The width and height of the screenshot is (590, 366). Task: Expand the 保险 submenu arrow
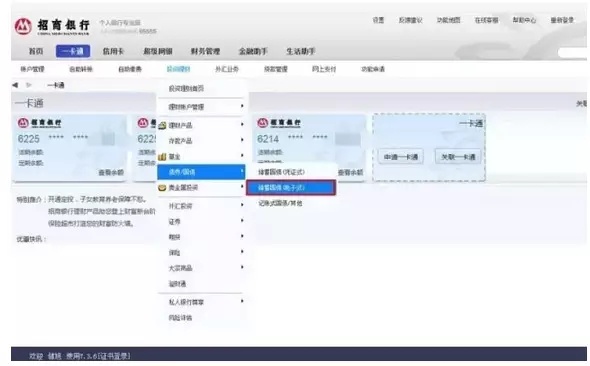[242, 252]
